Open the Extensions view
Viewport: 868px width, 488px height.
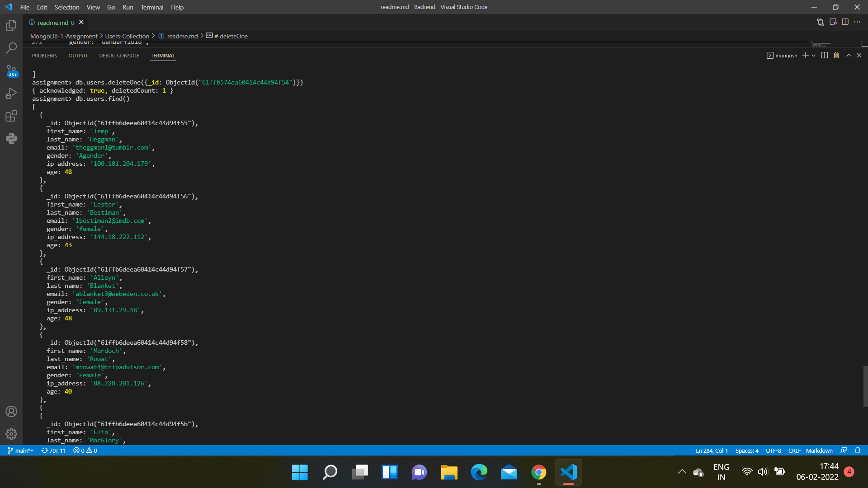tap(11, 116)
